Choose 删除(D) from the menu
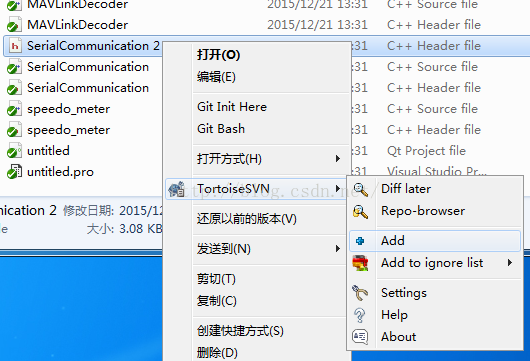The width and height of the screenshot is (530, 361). 217,353
